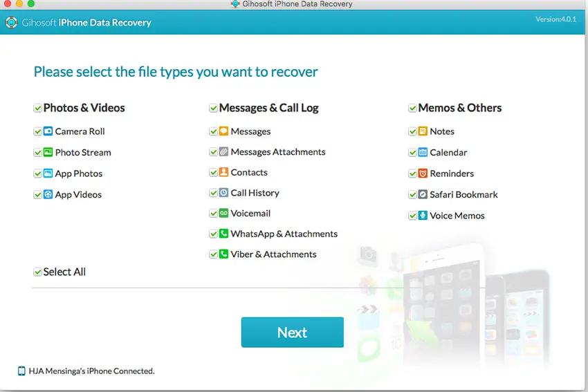The height and width of the screenshot is (392, 588).
Task: Click the Voicemail icon
Action: pyautogui.click(x=223, y=213)
